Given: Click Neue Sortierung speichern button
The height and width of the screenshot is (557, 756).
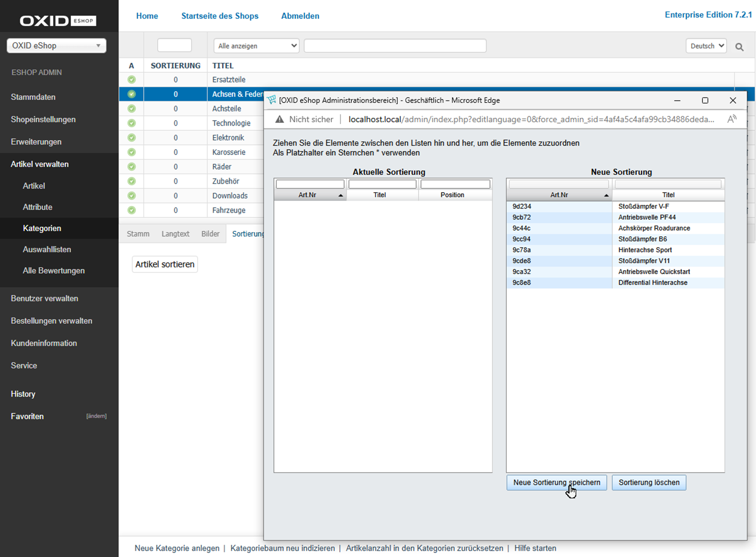Looking at the screenshot, I should click(556, 482).
